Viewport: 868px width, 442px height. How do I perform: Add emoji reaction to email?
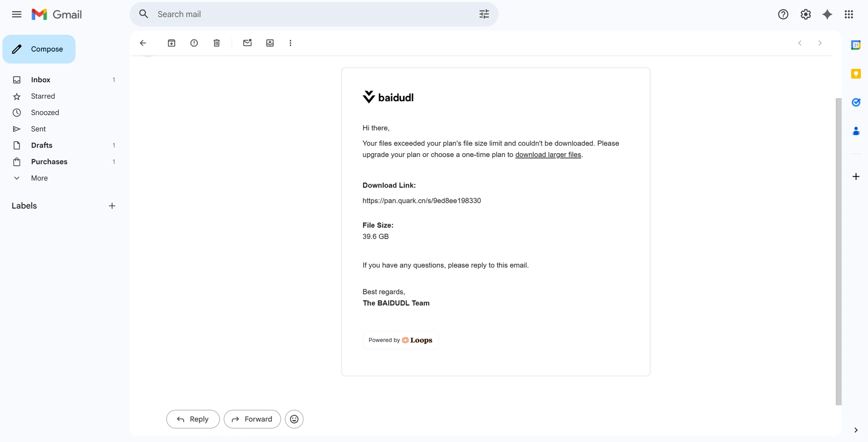click(294, 419)
